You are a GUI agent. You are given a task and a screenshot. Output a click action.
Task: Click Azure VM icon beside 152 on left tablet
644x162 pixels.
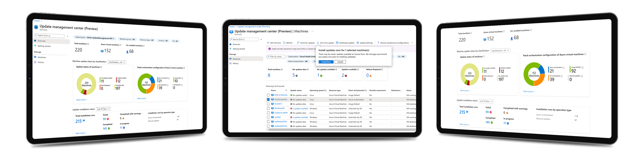point(102,51)
